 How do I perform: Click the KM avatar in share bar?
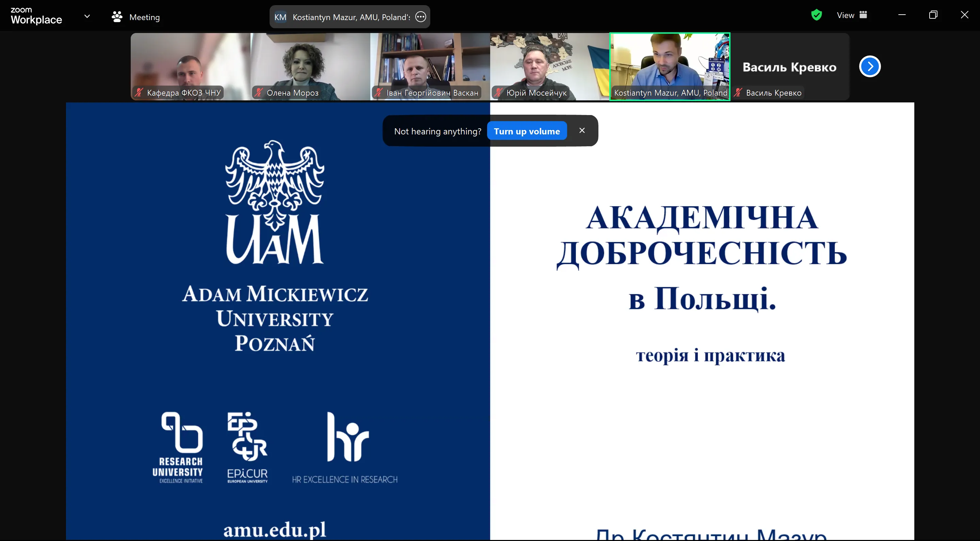(x=280, y=17)
